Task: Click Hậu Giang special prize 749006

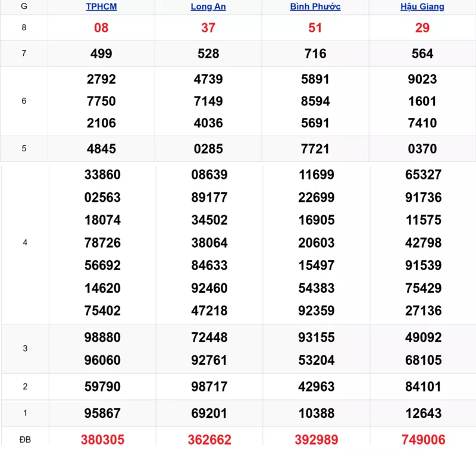Action: (x=423, y=439)
